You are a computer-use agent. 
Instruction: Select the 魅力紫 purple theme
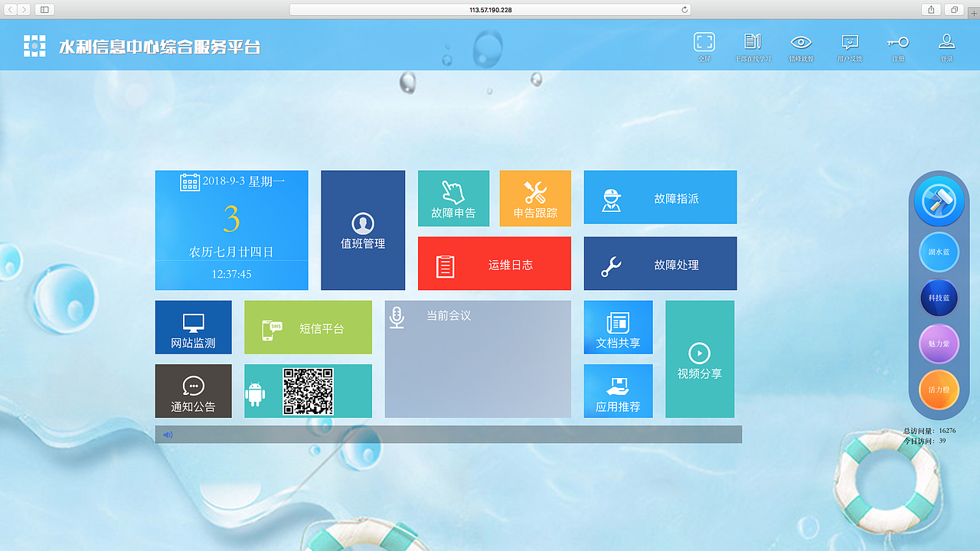click(x=939, y=344)
